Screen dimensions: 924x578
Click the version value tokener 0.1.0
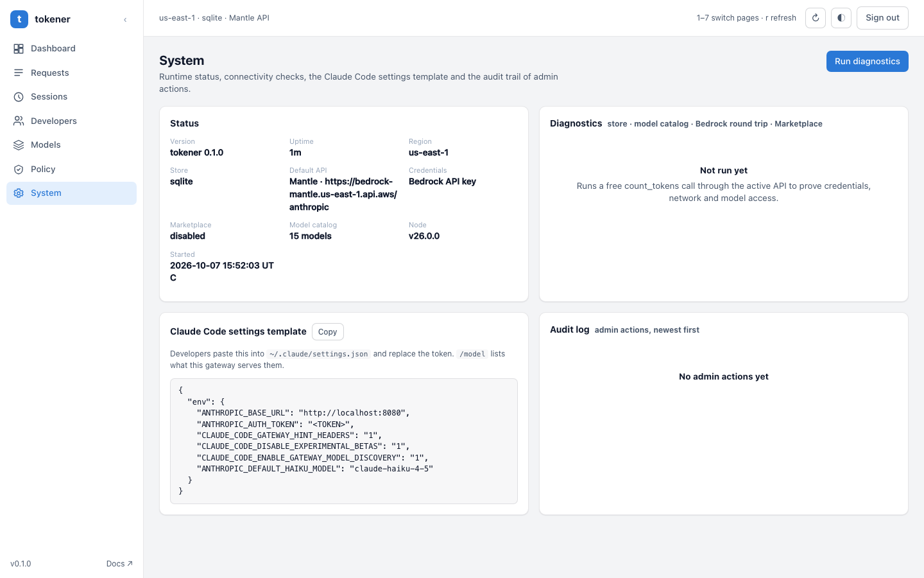pyautogui.click(x=197, y=153)
